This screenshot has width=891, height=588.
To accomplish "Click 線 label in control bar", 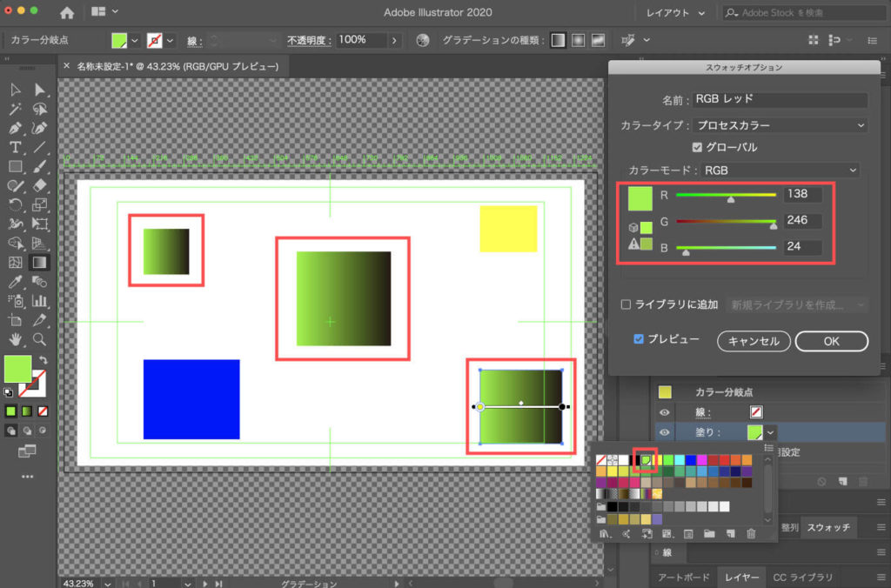I will tap(192, 41).
